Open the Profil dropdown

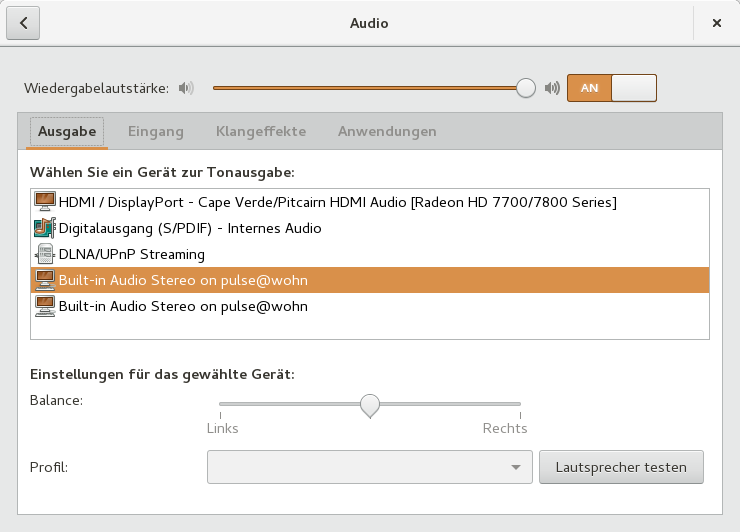[x=370, y=467]
